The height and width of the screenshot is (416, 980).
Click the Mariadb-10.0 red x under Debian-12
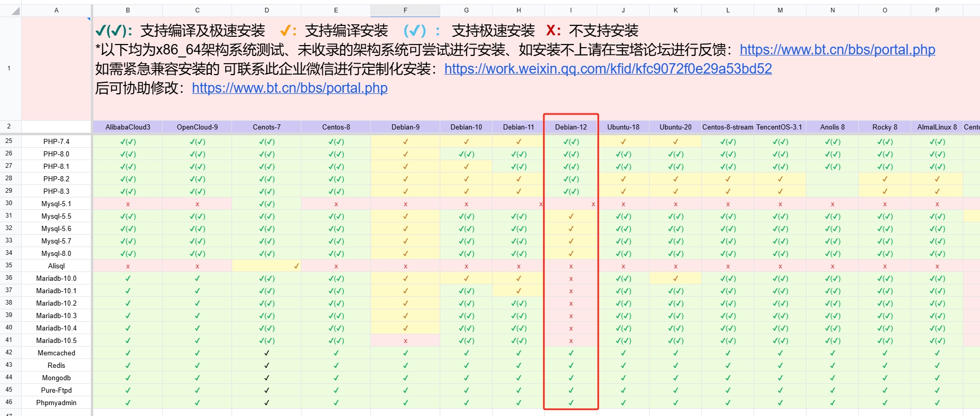pos(571,278)
